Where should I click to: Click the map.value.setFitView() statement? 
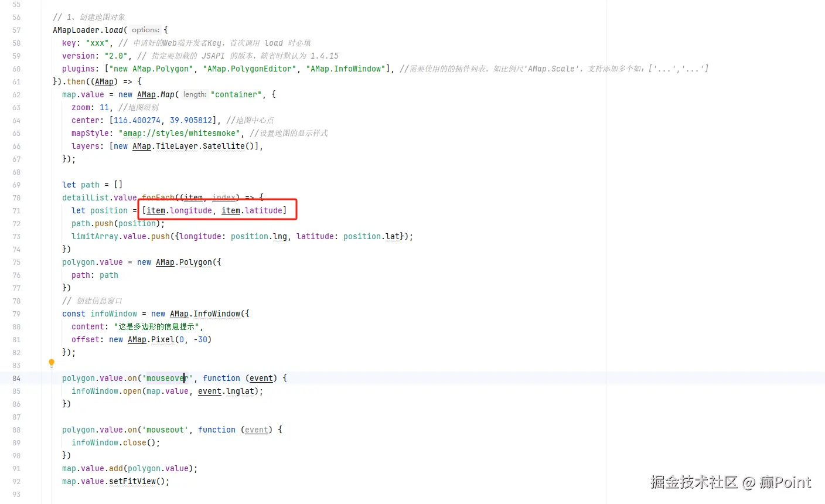point(116,481)
